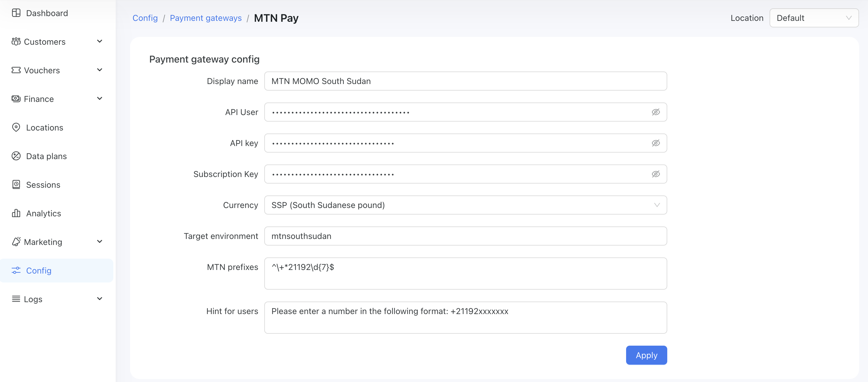Image resolution: width=868 pixels, height=382 pixels.
Task: Expand the Logs submenu chevron
Action: pyautogui.click(x=99, y=299)
